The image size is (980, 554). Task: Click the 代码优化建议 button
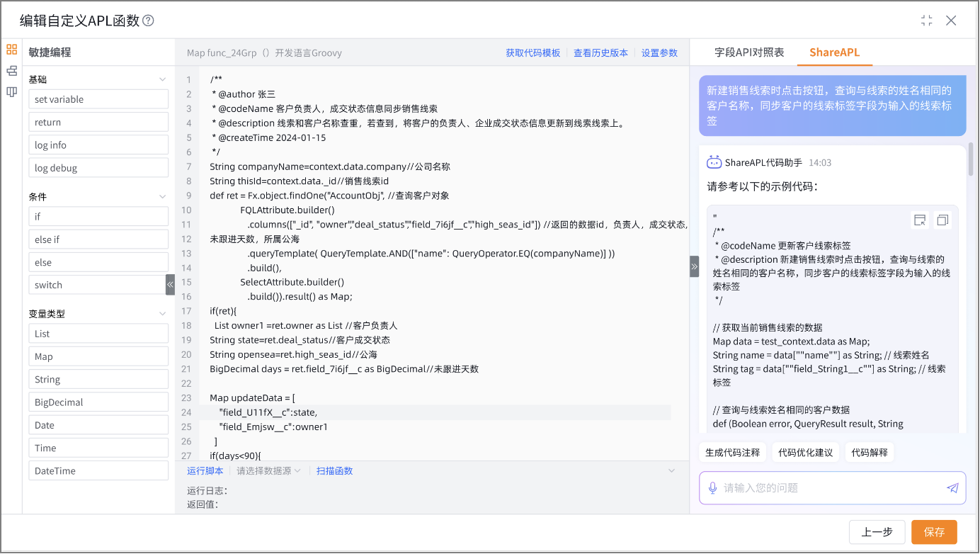point(805,452)
